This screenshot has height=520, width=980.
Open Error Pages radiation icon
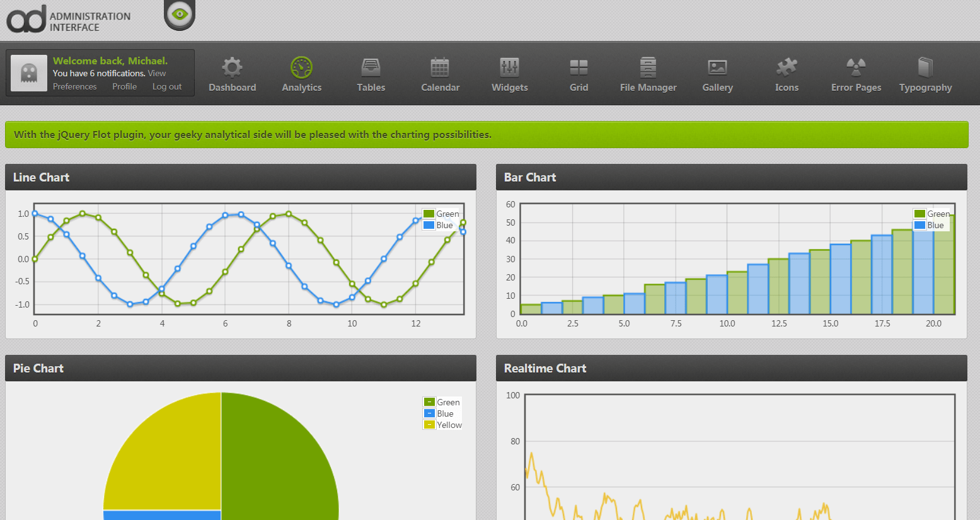[x=856, y=67]
